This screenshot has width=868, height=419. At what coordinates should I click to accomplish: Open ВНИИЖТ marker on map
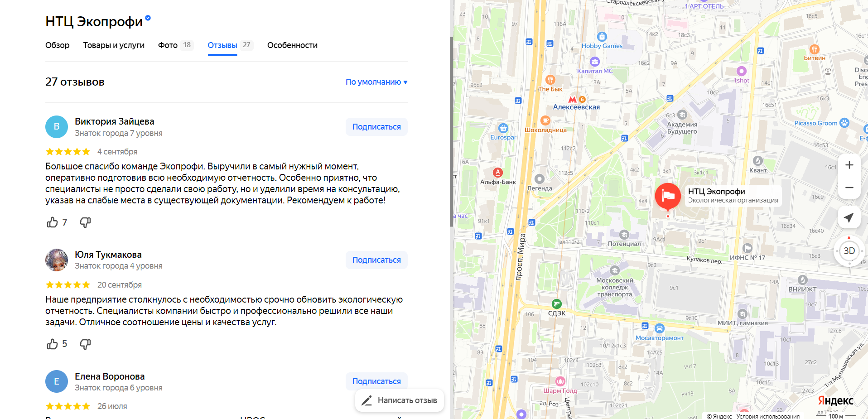pyautogui.click(x=802, y=280)
